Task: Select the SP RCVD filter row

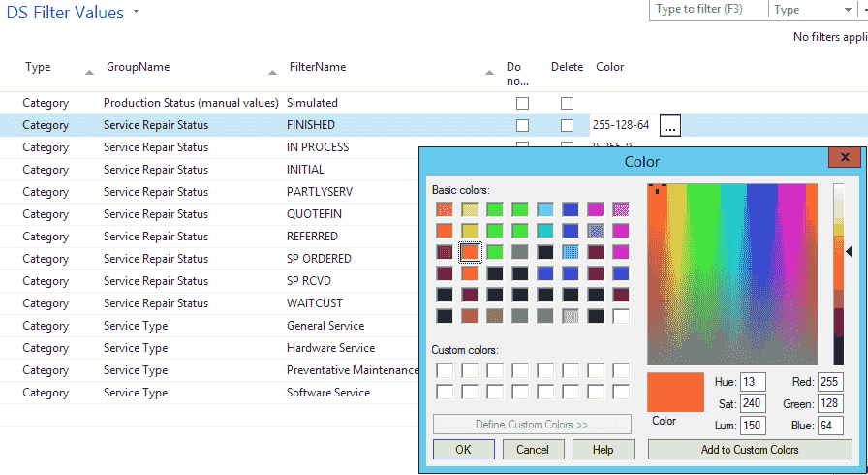Action: click(309, 281)
